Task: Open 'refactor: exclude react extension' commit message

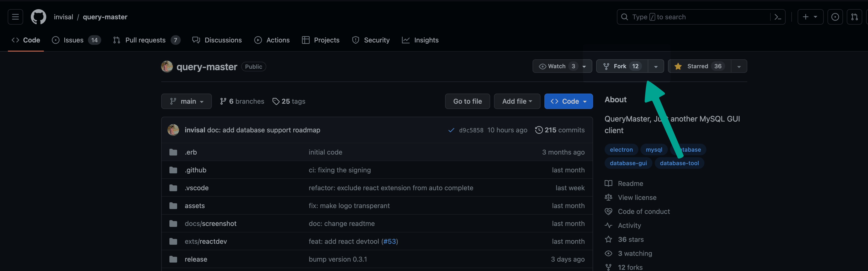Action: (391, 188)
